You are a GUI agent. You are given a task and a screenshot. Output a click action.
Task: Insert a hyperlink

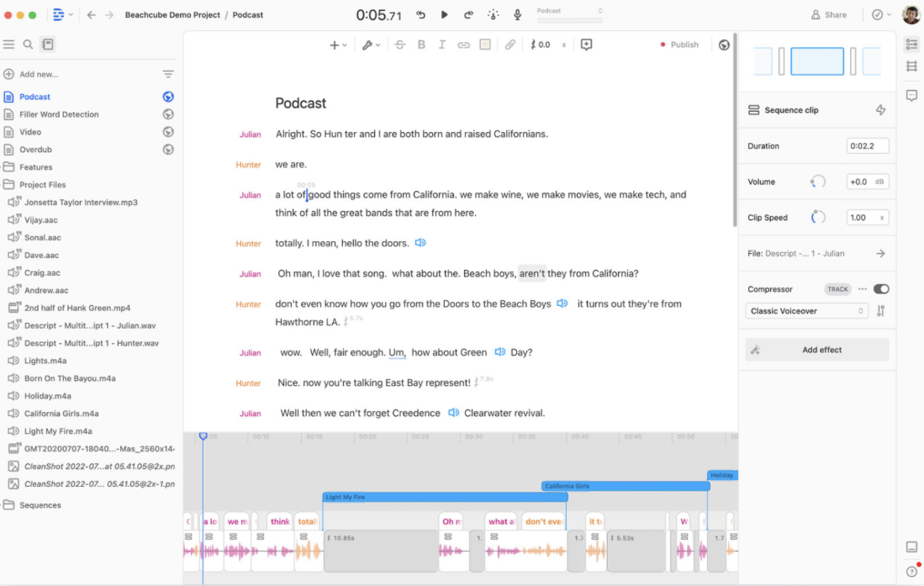[x=463, y=45]
